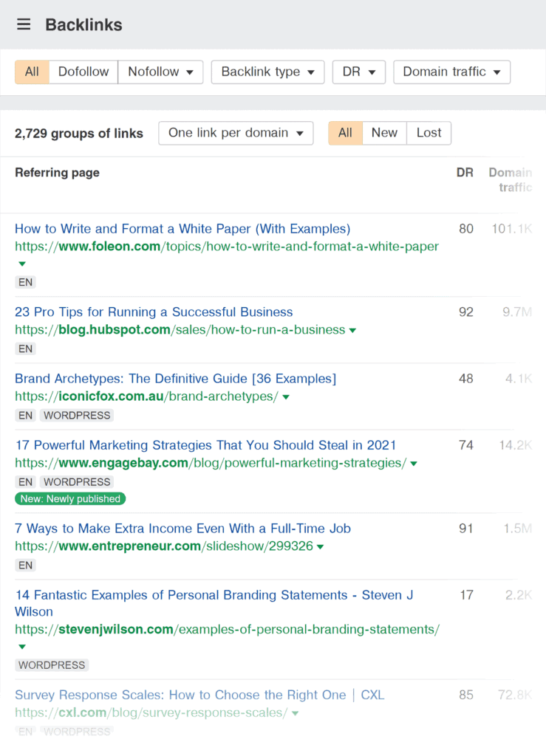The height and width of the screenshot is (756, 546).
Task: Expand the foleon.com URL caret
Action: [21, 263]
